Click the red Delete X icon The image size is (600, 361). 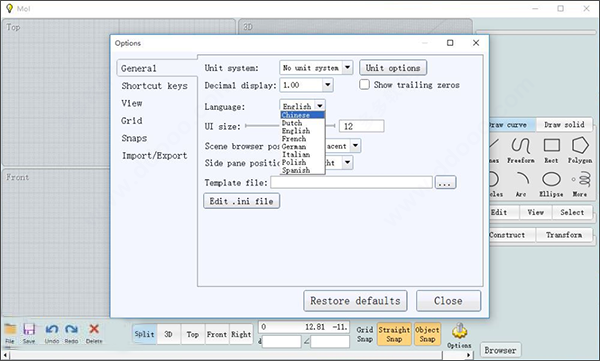pyautogui.click(x=94, y=329)
